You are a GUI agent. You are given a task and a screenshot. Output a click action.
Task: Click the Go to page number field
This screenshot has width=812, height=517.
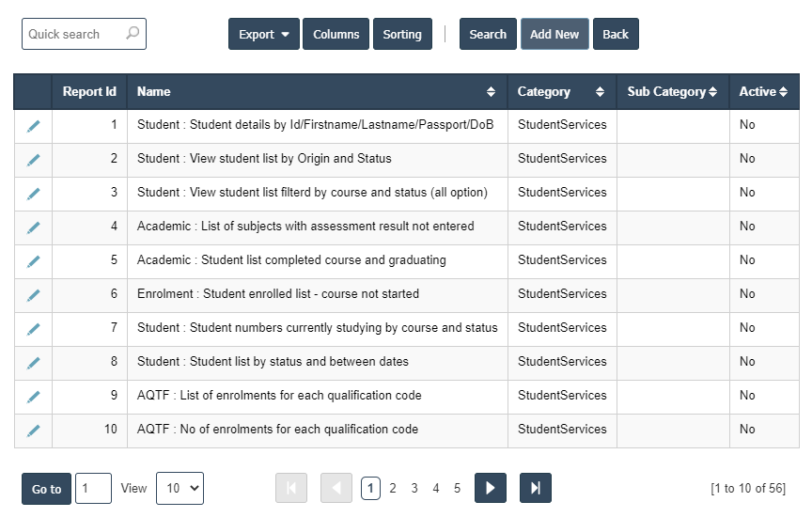[x=93, y=488]
